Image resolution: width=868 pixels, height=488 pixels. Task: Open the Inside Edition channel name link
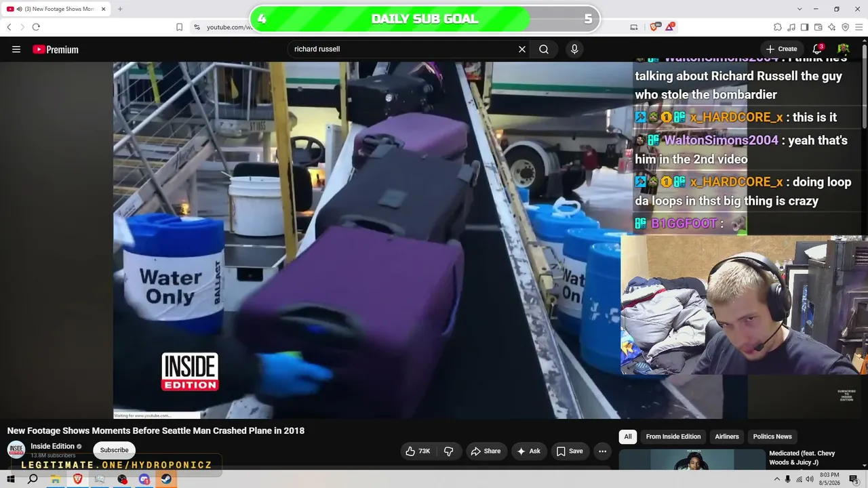53,447
